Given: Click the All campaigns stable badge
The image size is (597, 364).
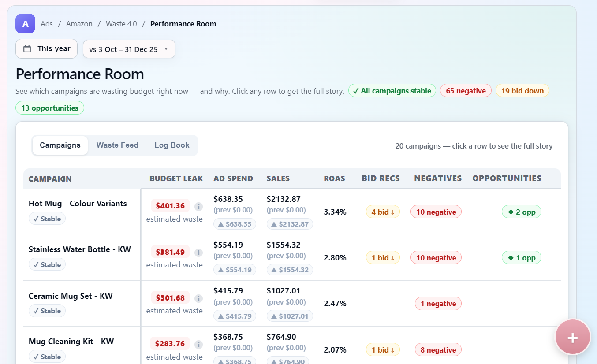Looking at the screenshot, I should [392, 91].
